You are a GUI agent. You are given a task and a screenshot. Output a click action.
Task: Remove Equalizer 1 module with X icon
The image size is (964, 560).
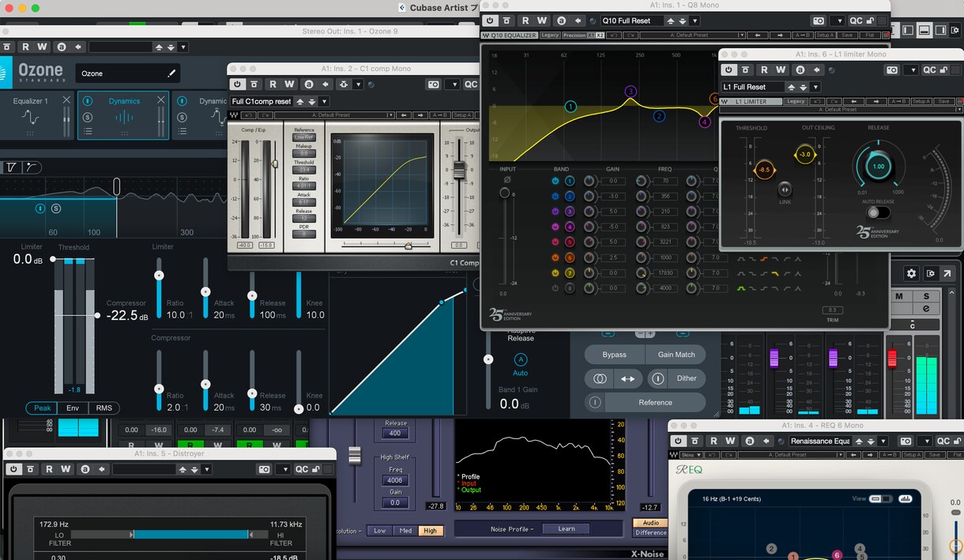(66, 100)
